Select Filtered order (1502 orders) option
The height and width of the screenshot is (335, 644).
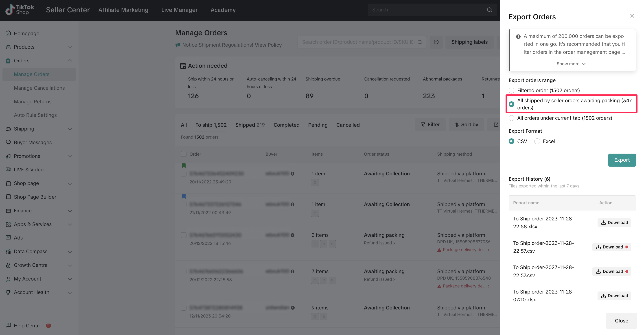click(x=512, y=90)
